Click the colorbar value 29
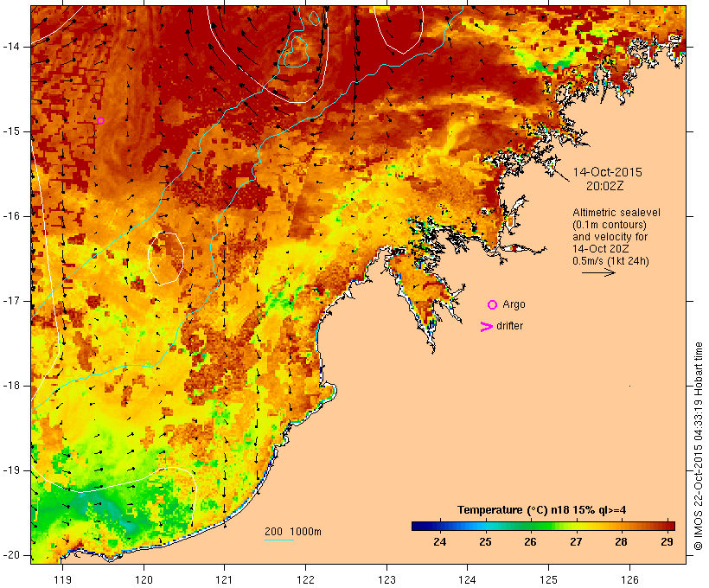This screenshot has width=709, height=588. (x=667, y=541)
